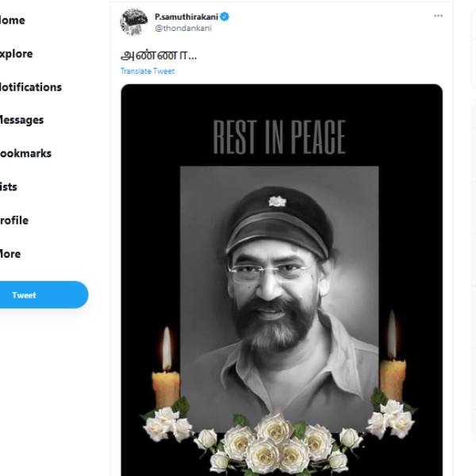Open Messages in the left sidebar
476x476 pixels.
click(x=21, y=121)
